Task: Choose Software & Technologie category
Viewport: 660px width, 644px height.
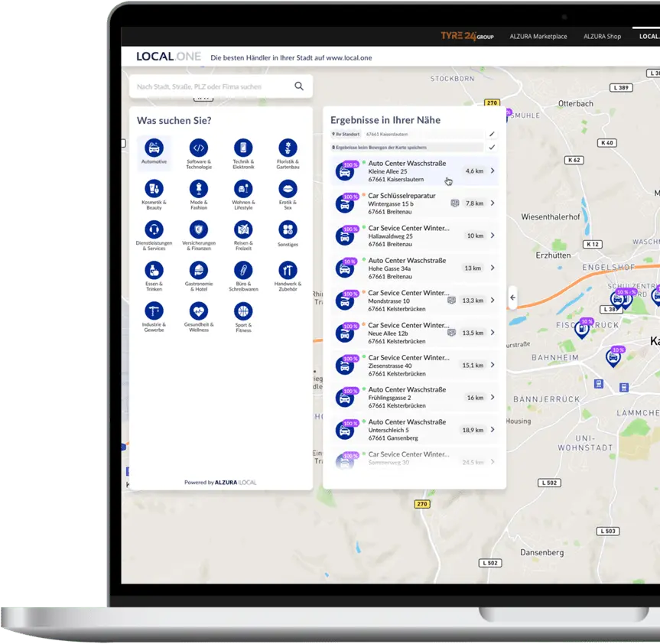Action: (x=199, y=148)
